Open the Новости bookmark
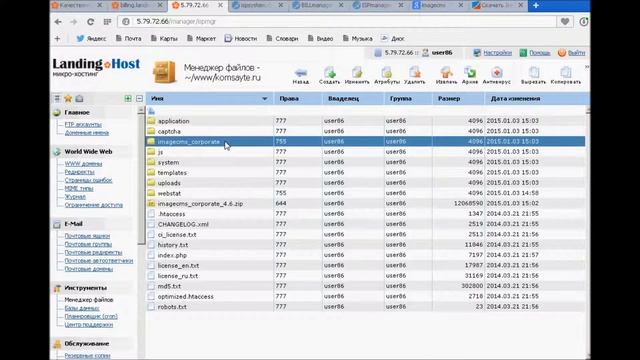The image size is (640, 360). click(x=241, y=39)
